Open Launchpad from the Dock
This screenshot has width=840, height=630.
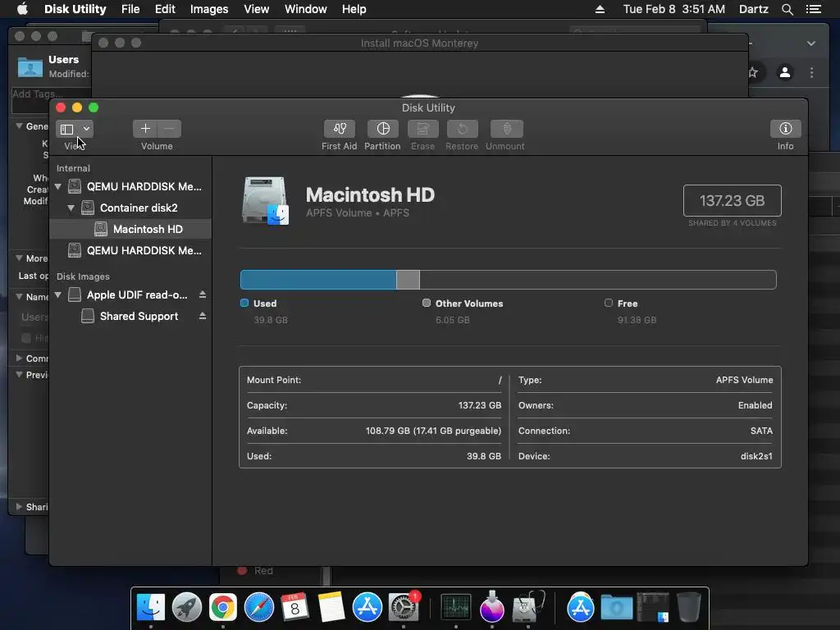(x=186, y=607)
